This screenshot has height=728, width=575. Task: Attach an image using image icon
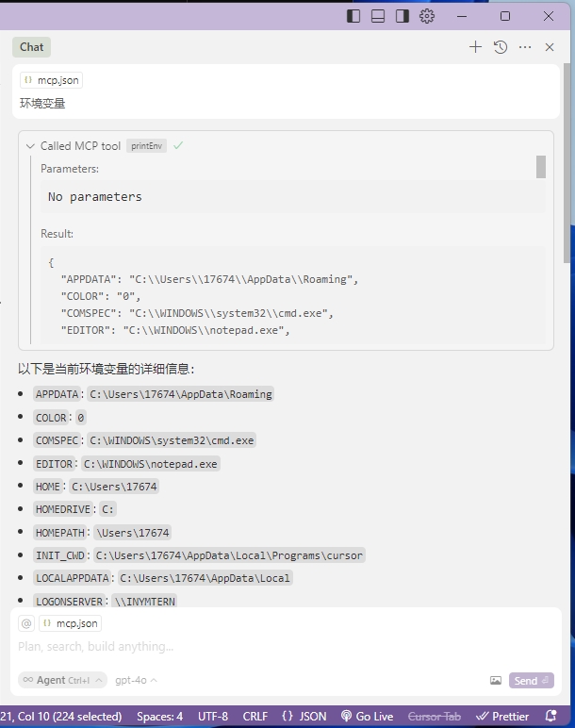pyautogui.click(x=496, y=681)
